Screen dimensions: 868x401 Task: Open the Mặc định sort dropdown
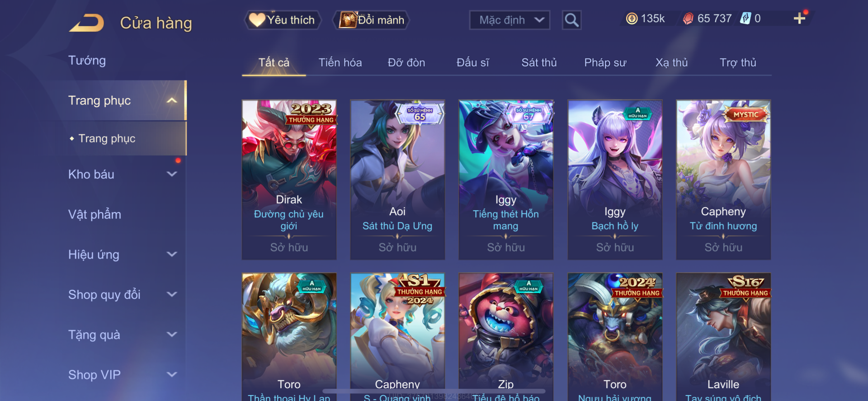click(509, 20)
